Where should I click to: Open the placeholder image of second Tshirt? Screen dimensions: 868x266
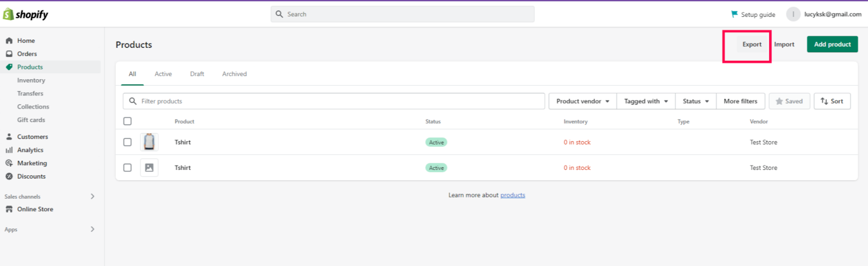[x=149, y=168]
